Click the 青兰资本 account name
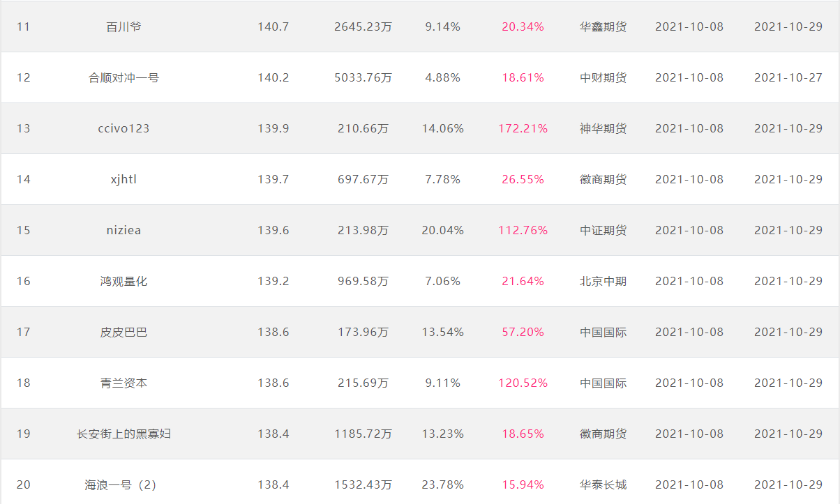This screenshot has width=840, height=504. pyautogui.click(x=123, y=383)
